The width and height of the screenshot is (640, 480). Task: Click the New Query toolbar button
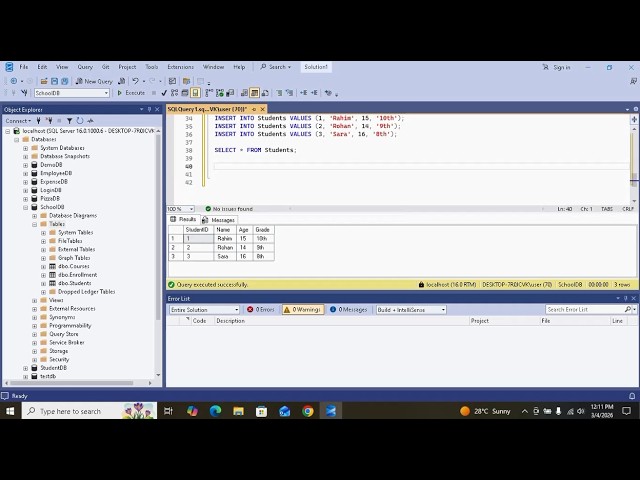coord(94,81)
